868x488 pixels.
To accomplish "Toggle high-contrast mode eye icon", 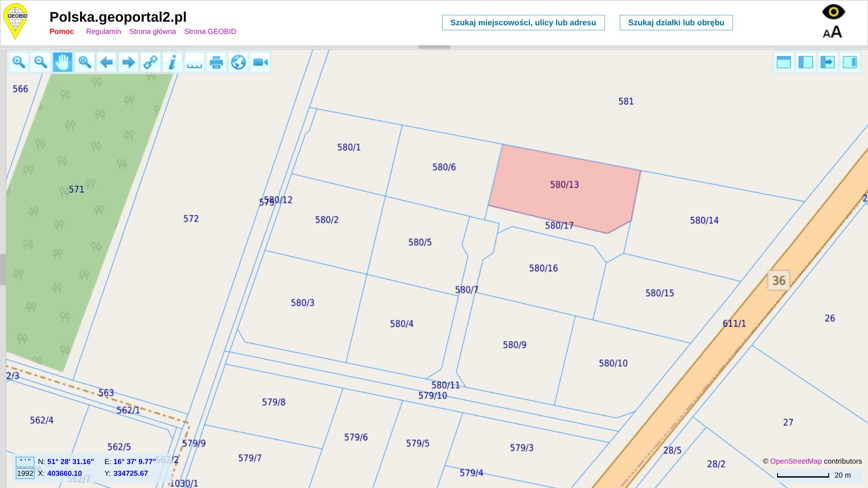I will tap(834, 12).
